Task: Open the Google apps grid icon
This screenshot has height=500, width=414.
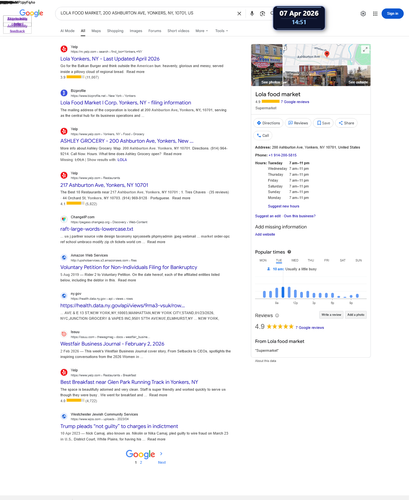Action: [375, 14]
